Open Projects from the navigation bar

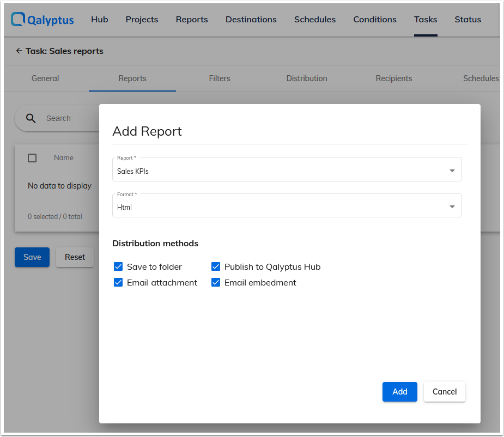click(x=142, y=20)
